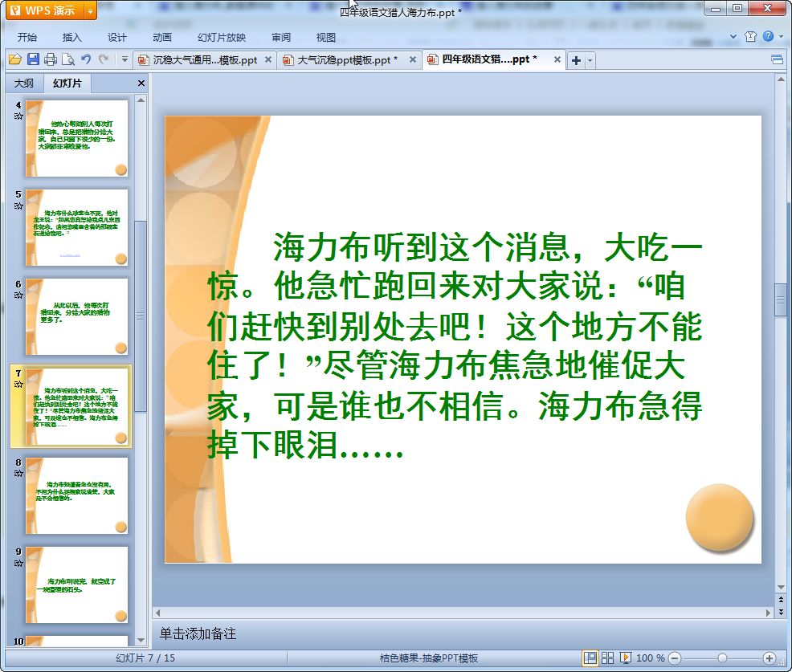This screenshot has width=792, height=672.
Task: Open the 视图 menu tab
Action: click(326, 38)
